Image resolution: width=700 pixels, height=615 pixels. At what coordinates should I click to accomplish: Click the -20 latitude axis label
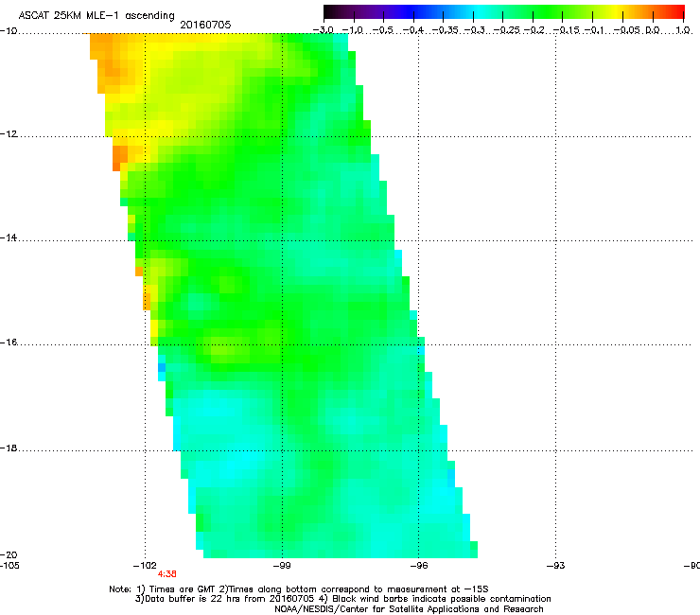tap(9, 554)
